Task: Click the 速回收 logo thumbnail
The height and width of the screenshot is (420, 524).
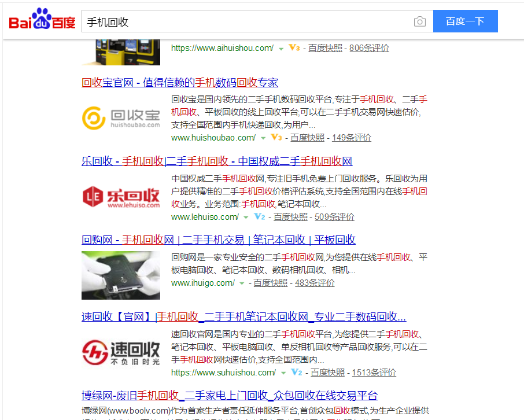Action: 121,352
